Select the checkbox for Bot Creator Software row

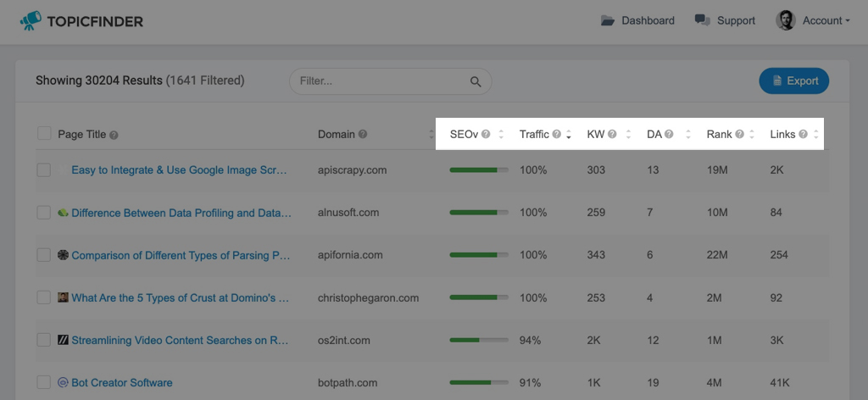pyautogui.click(x=44, y=382)
